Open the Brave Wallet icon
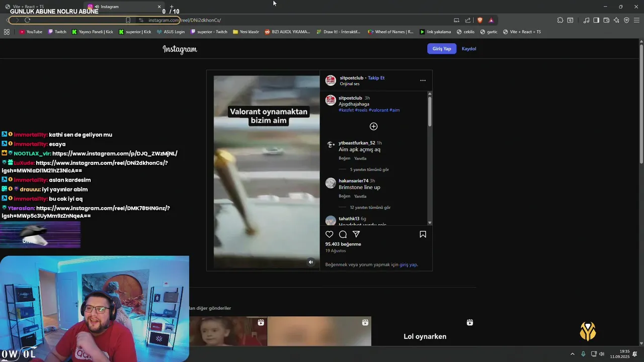 pyautogui.click(x=606, y=20)
